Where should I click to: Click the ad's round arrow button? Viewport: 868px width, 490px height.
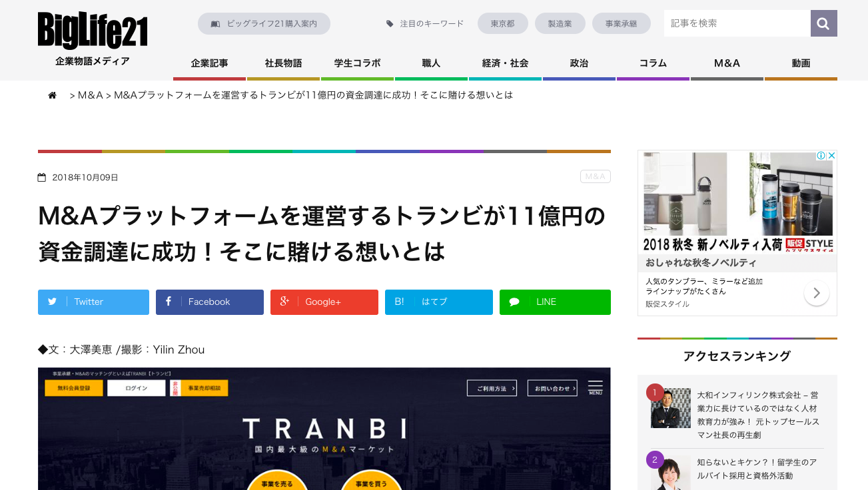(x=817, y=293)
